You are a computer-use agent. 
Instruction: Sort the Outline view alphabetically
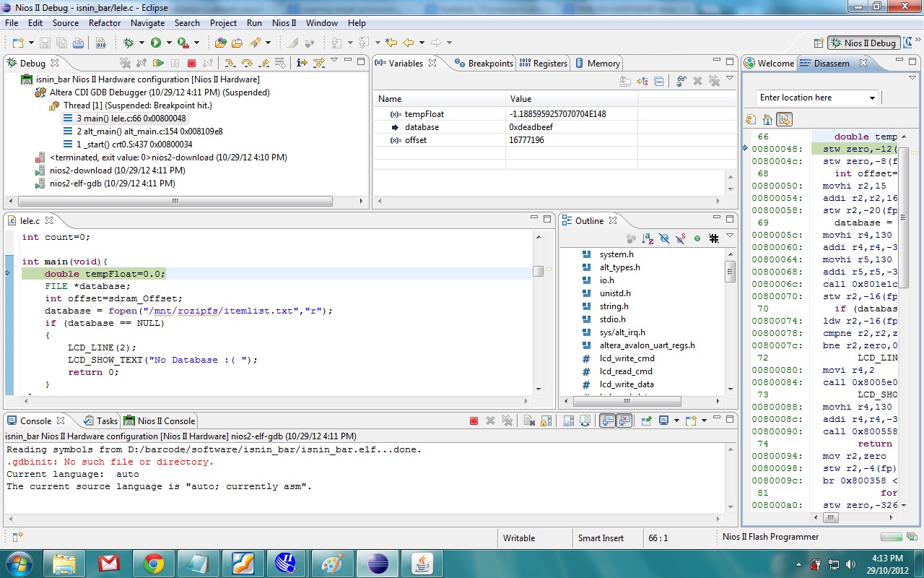tap(648, 238)
